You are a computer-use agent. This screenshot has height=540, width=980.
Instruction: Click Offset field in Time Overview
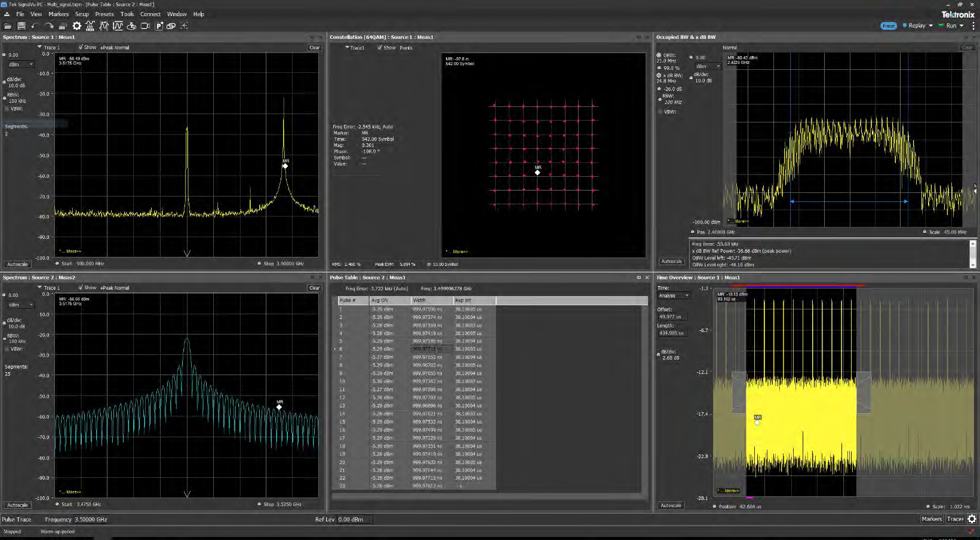(672, 317)
